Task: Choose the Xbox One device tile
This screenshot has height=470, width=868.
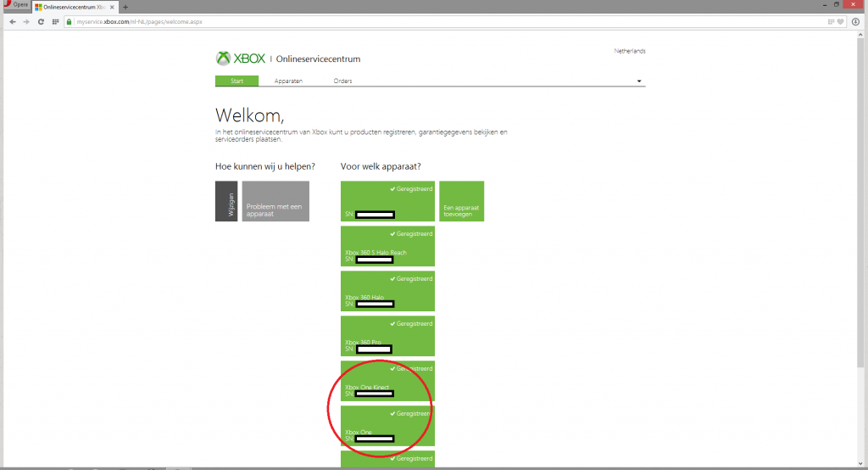Action: [x=387, y=426]
